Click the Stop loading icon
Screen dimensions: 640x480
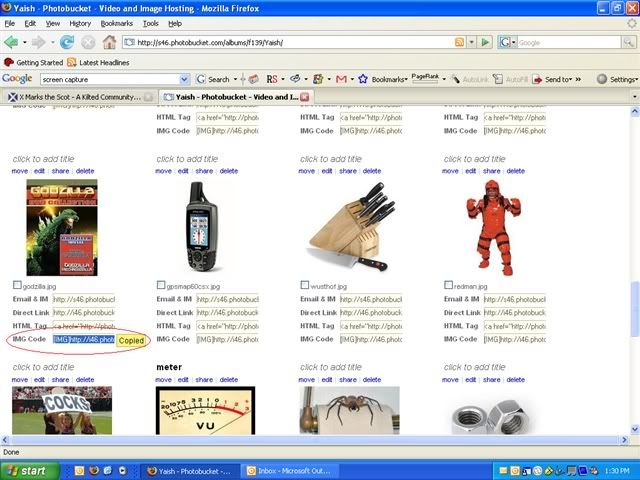[88, 42]
